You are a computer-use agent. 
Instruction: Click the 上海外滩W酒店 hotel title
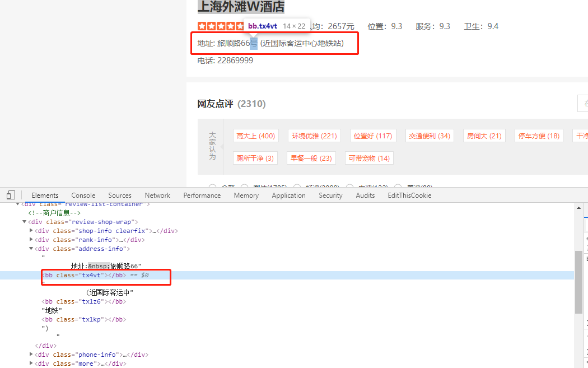pyautogui.click(x=241, y=6)
